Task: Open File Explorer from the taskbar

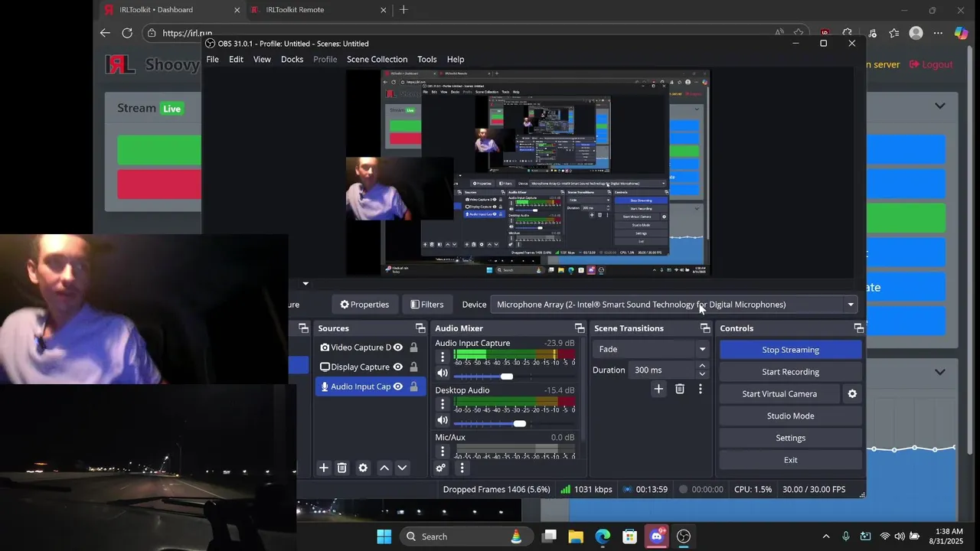Action: 576,536
